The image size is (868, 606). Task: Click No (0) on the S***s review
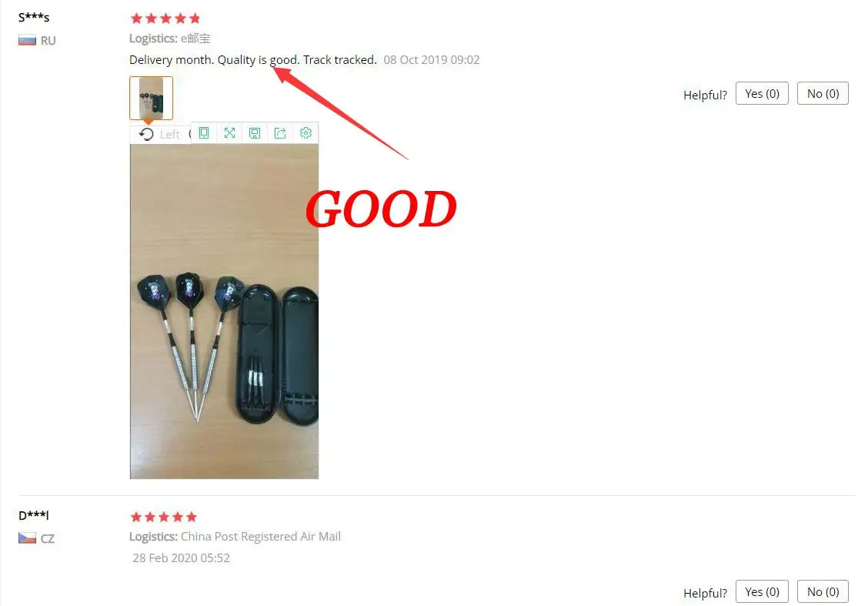823,94
